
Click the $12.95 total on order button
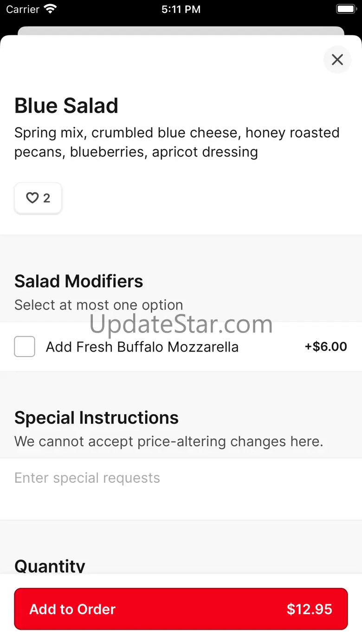tap(309, 609)
